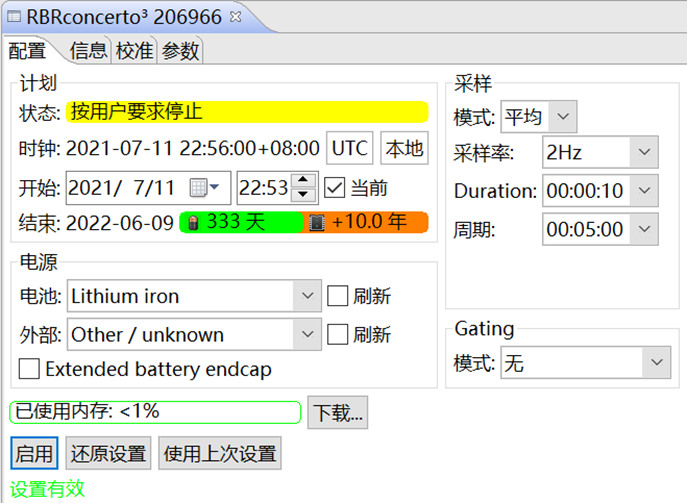Viewport: 687px width, 503px height.
Task: Expand the start date dropdown arrow beside the calendar
Action: (x=214, y=188)
